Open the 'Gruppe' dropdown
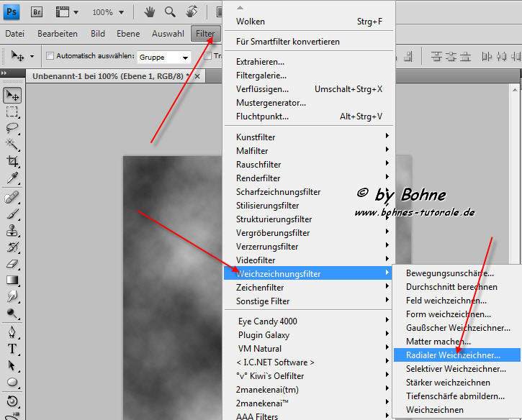This screenshot has height=420, width=522. pos(164,57)
